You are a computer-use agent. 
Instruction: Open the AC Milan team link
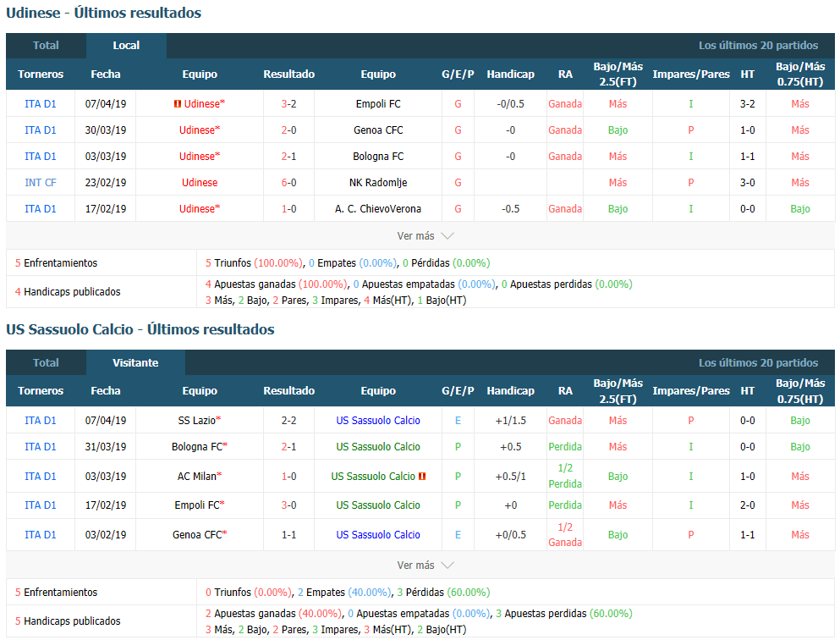coord(200,476)
